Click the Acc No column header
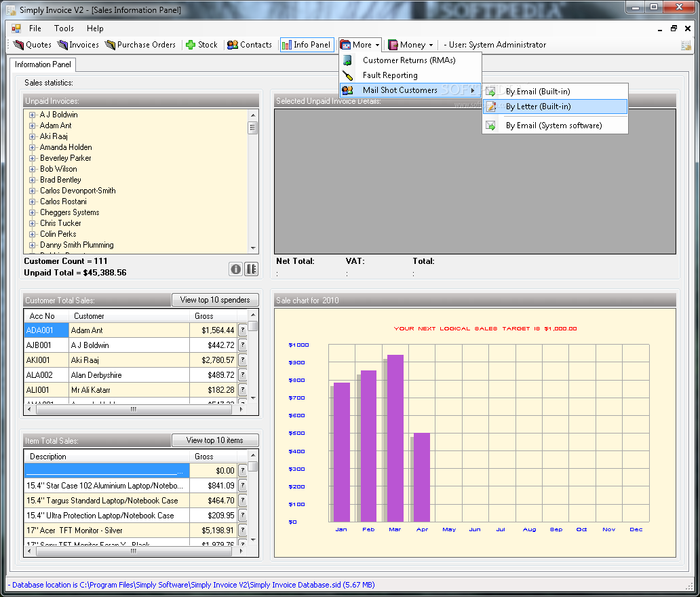This screenshot has height=597, width=700. (x=46, y=316)
